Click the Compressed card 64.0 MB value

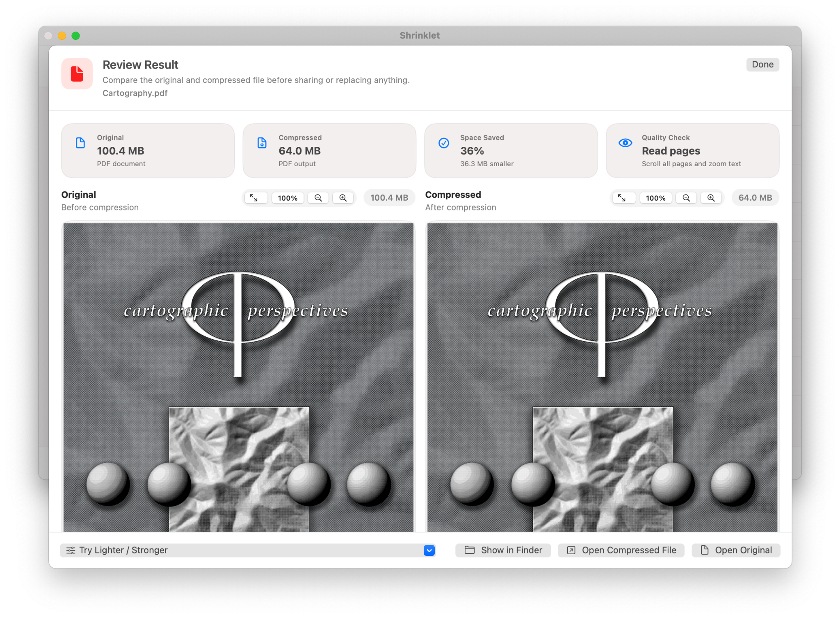click(299, 151)
